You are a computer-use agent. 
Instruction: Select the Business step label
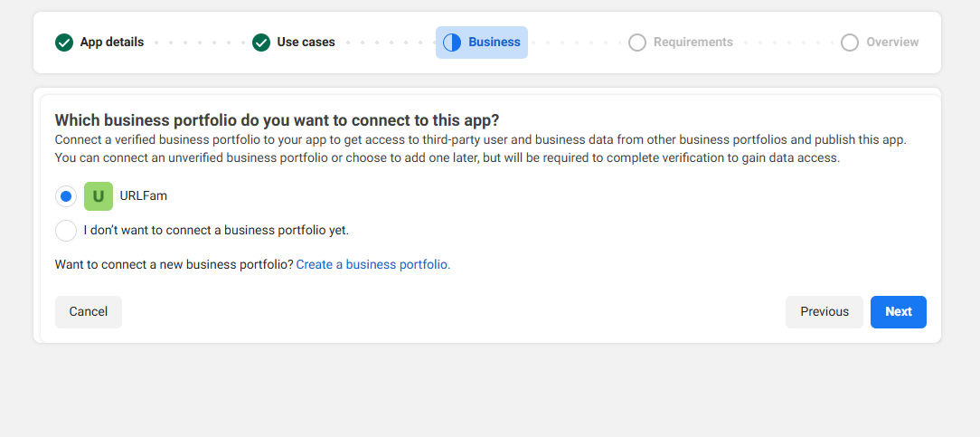coord(495,43)
